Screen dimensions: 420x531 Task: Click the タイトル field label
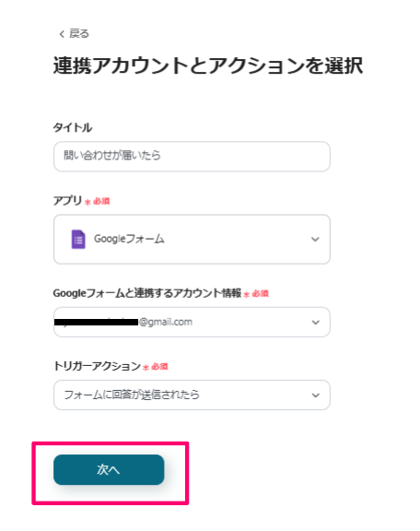point(73,127)
